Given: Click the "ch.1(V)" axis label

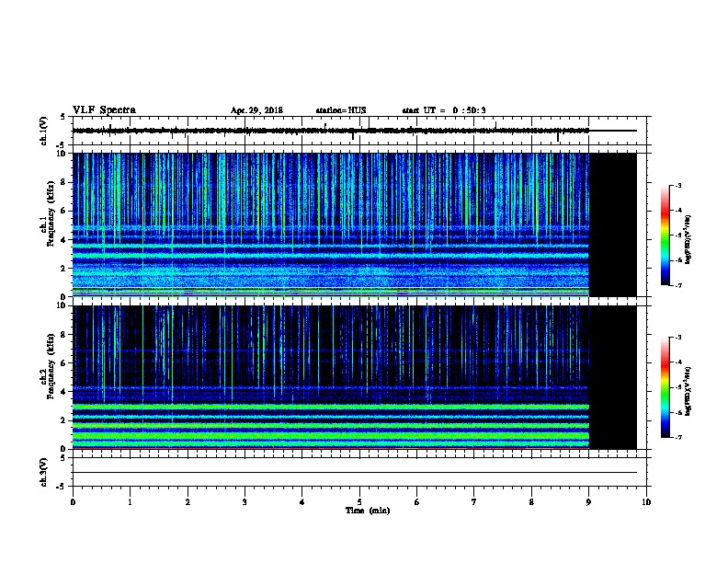Looking at the screenshot, I should [x=44, y=131].
